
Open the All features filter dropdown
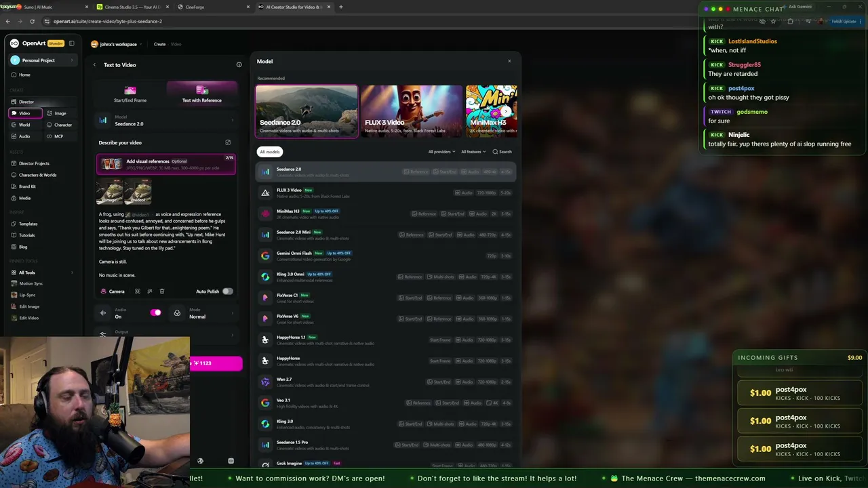point(473,152)
